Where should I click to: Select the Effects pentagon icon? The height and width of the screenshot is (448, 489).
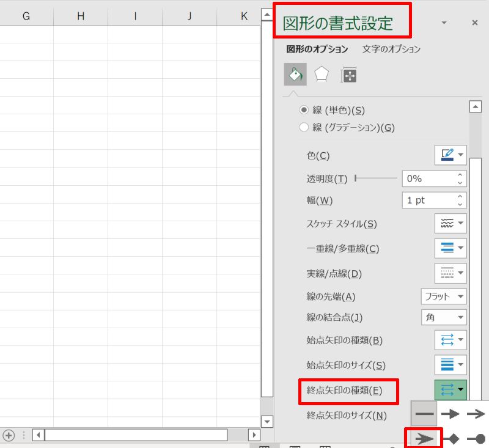[x=320, y=74]
